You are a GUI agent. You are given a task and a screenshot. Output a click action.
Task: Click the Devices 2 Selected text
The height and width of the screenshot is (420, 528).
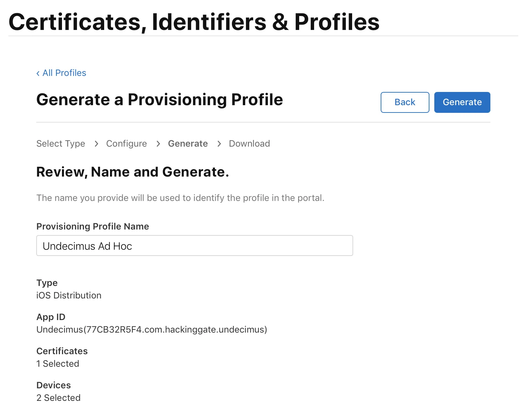click(58, 397)
